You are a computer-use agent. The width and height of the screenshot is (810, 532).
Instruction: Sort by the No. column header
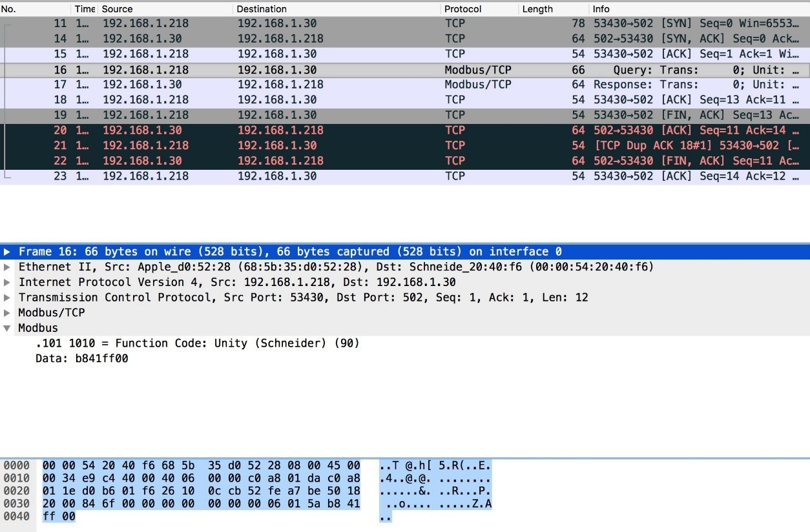[x=36, y=9]
